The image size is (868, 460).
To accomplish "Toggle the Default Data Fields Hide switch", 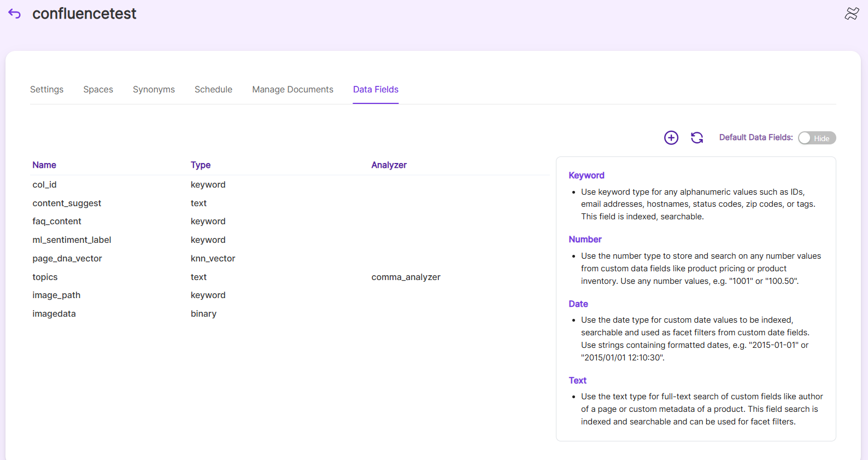I will [x=817, y=138].
